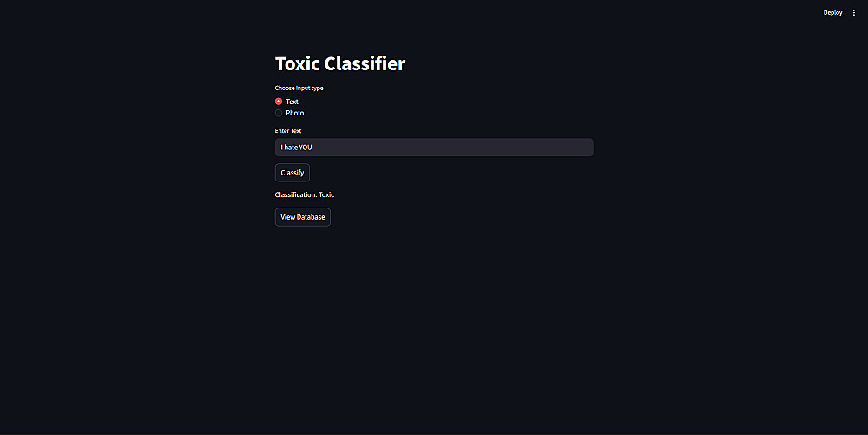This screenshot has width=868, height=435.
Task: Open the three-dot main menu
Action: [x=853, y=13]
